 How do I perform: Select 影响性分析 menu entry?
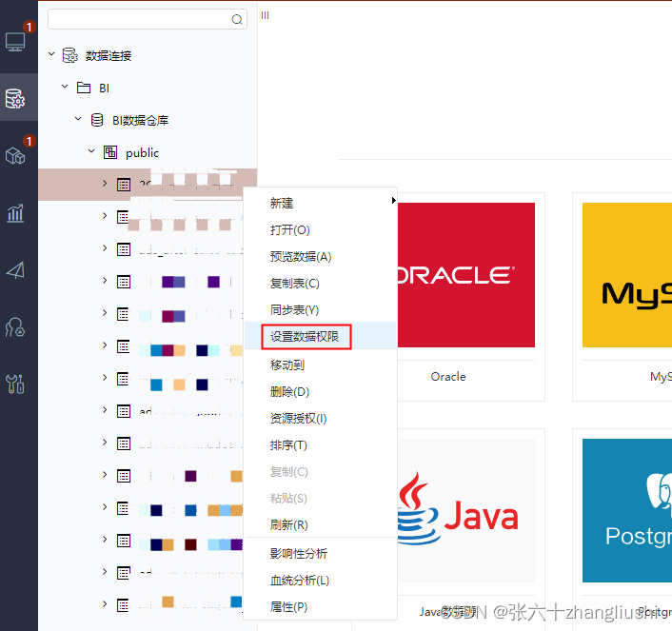pos(320,553)
